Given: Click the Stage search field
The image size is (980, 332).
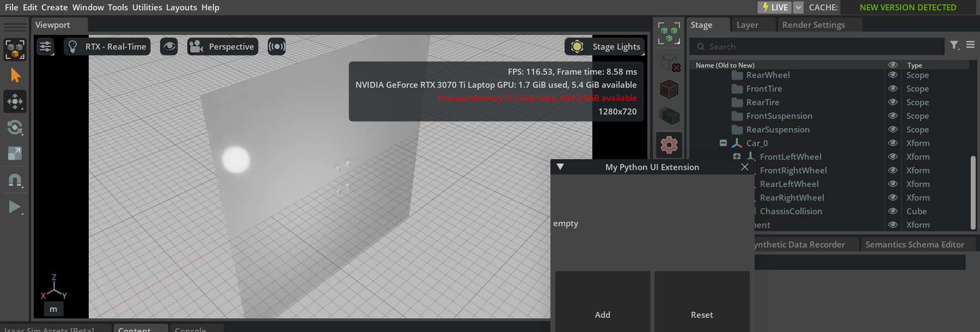Looking at the screenshot, I should coord(817,47).
